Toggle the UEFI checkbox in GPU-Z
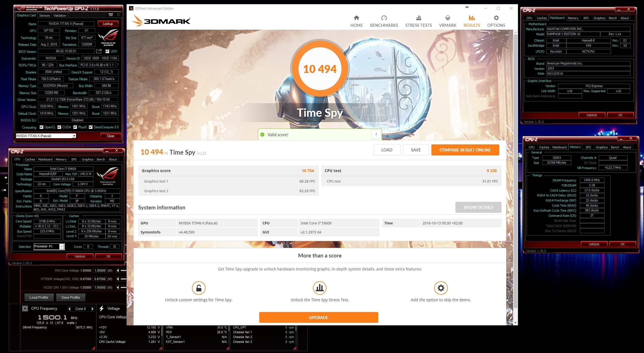This screenshot has height=353, width=644. tap(107, 51)
